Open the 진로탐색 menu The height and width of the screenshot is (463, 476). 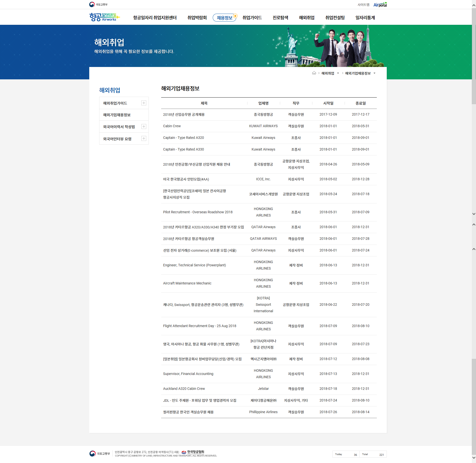280,18
